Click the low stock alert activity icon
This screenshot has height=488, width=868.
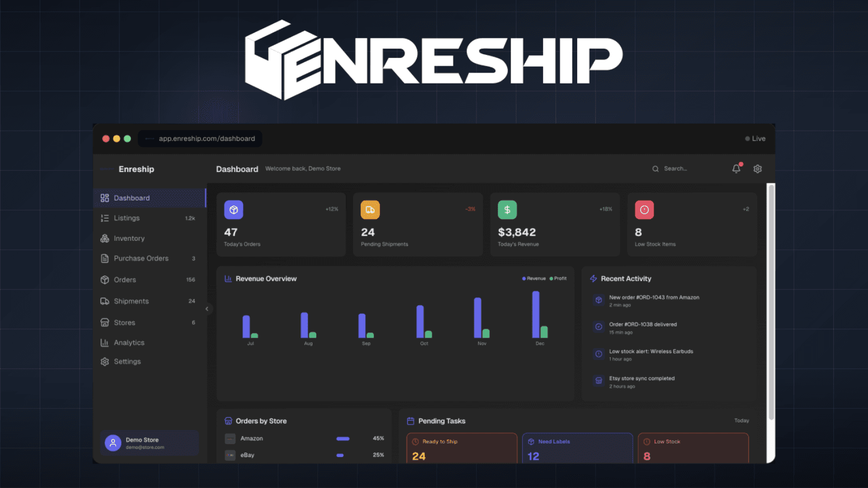point(598,354)
